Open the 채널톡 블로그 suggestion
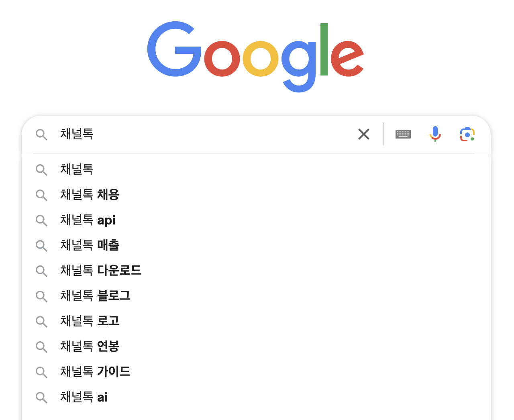This screenshot has height=420, width=514. 95,296
